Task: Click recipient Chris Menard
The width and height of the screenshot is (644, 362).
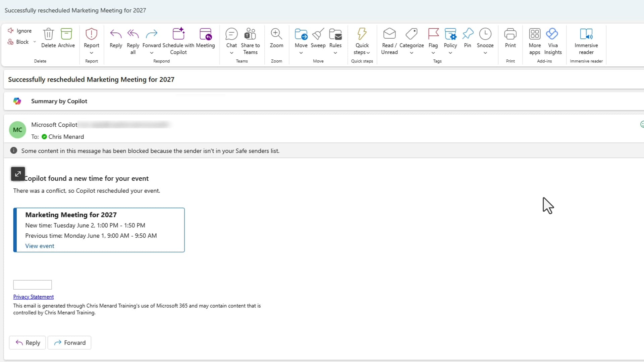Action: (66, 137)
